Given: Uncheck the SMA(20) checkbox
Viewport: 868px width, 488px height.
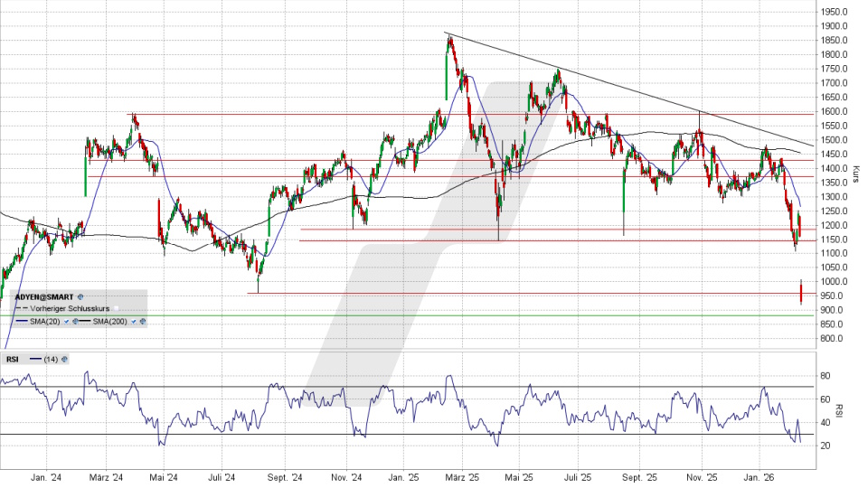Looking at the screenshot, I should click(66, 322).
